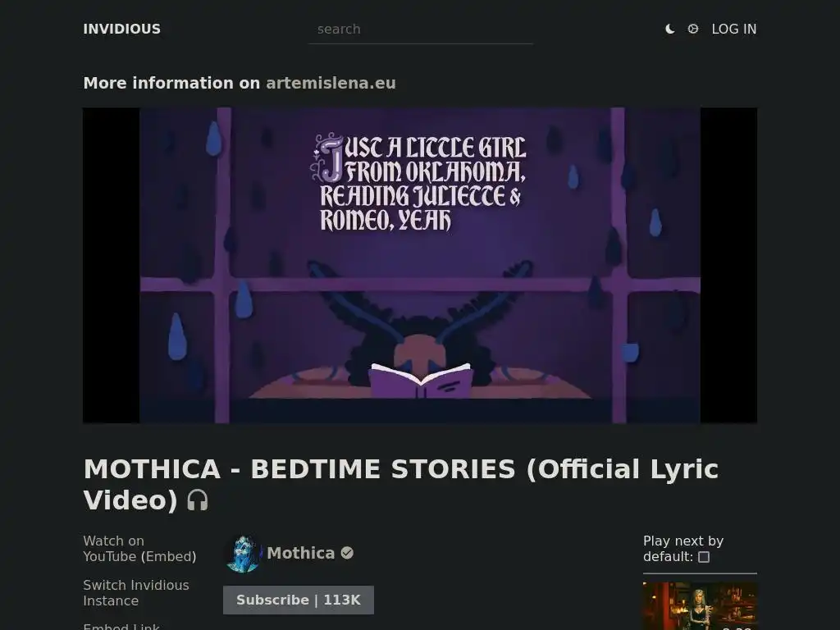Open Mothica channel avatar
The image size is (840, 630).
(x=244, y=554)
